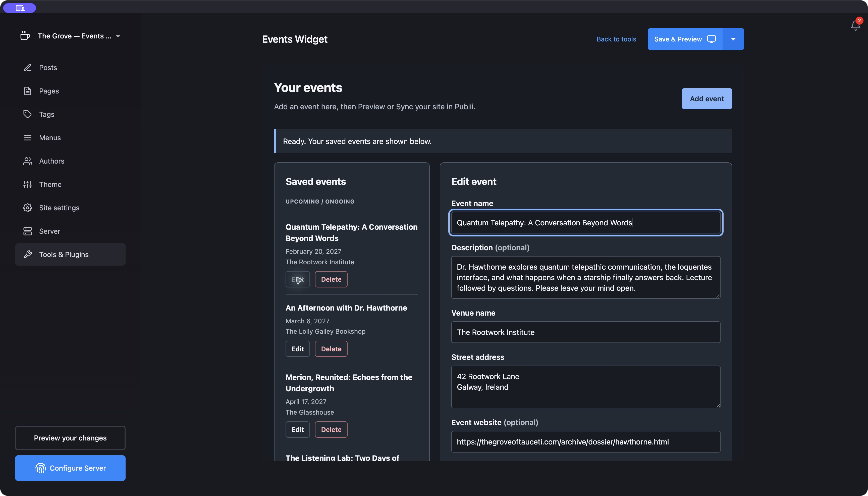Delete An Afternoon with Dr. Hawthorne event
Screen dimensions: 868x496
coord(331,349)
